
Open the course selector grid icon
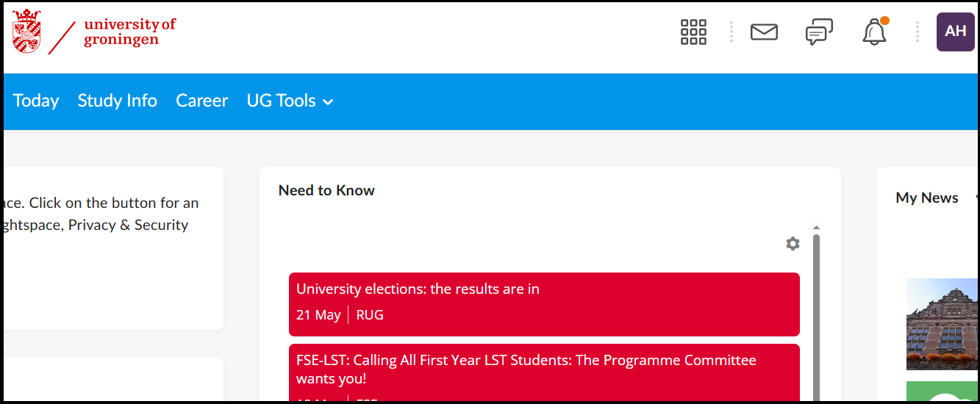pyautogui.click(x=693, y=32)
